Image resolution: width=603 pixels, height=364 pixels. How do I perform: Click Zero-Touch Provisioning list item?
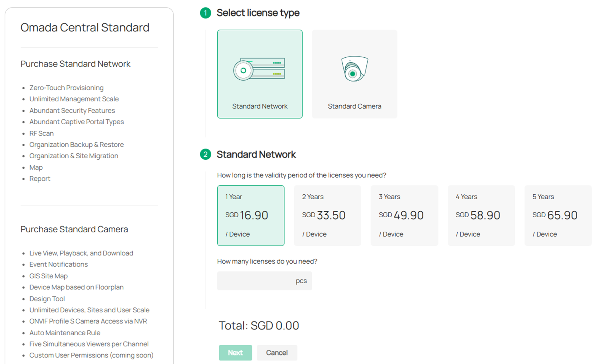66,88
